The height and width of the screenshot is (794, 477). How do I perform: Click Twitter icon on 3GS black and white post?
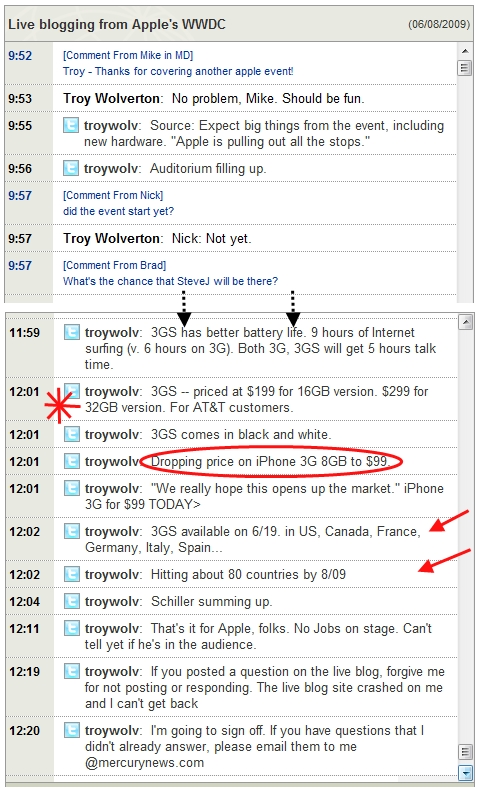coord(72,434)
